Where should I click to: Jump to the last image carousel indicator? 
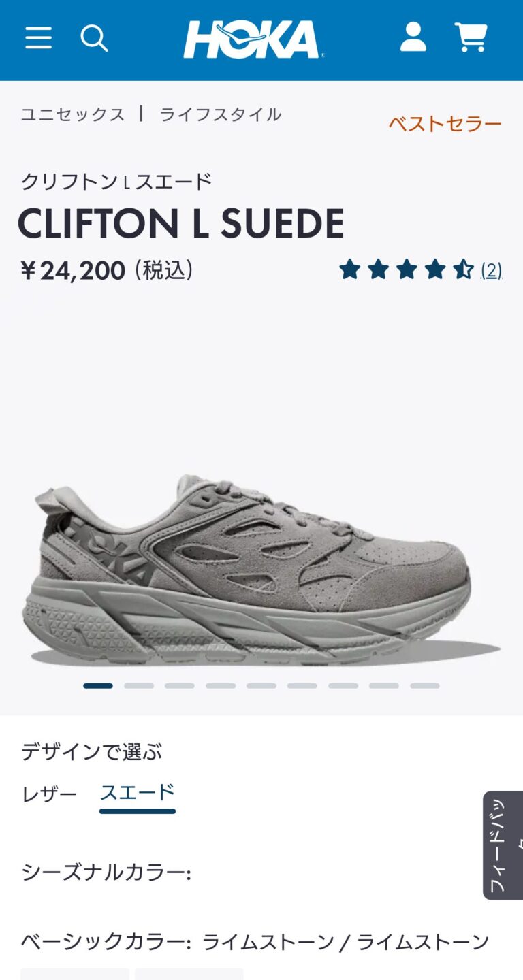click(x=425, y=686)
